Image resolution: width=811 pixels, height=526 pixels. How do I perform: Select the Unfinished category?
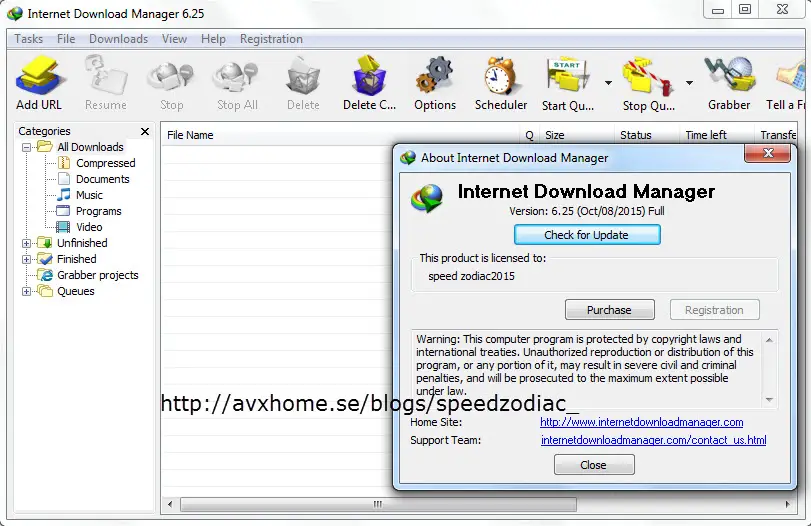tap(82, 243)
